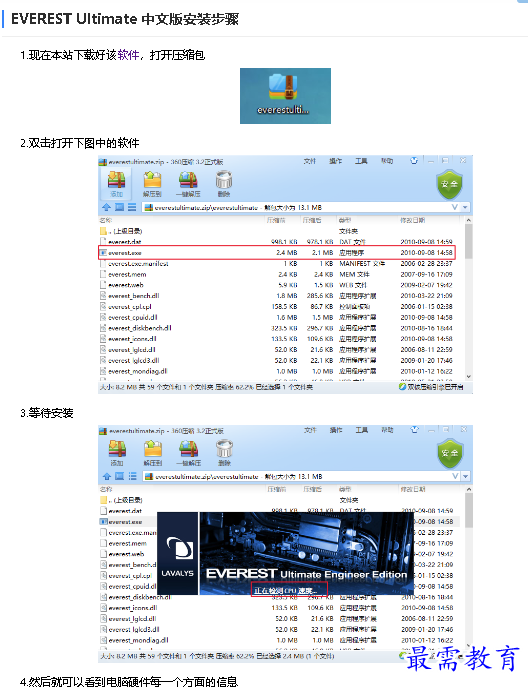Click 添加 icon in step 2 archive window
Screen dimensions: 528x690
(x=116, y=184)
